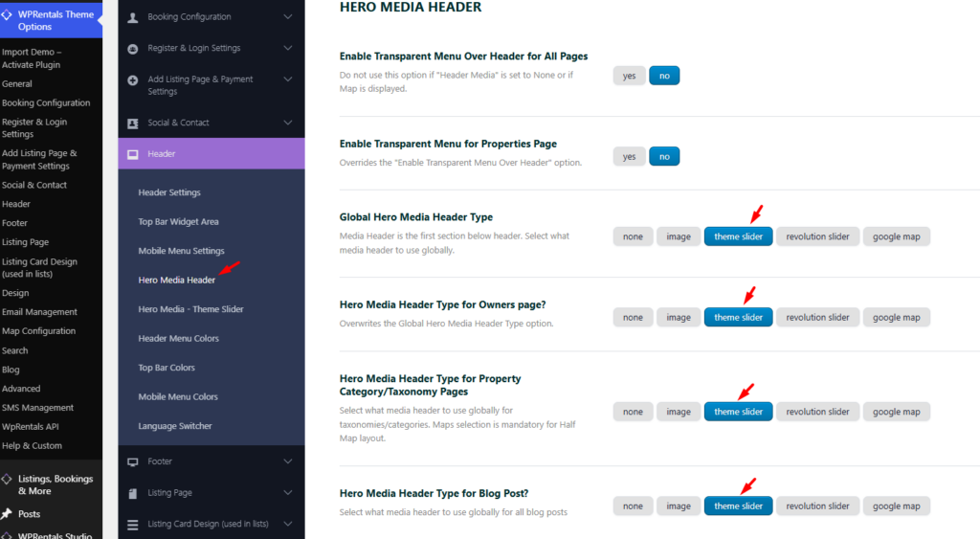Open Map Configuration in WordPress sidebar
The height and width of the screenshot is (539, 980).
38,331
